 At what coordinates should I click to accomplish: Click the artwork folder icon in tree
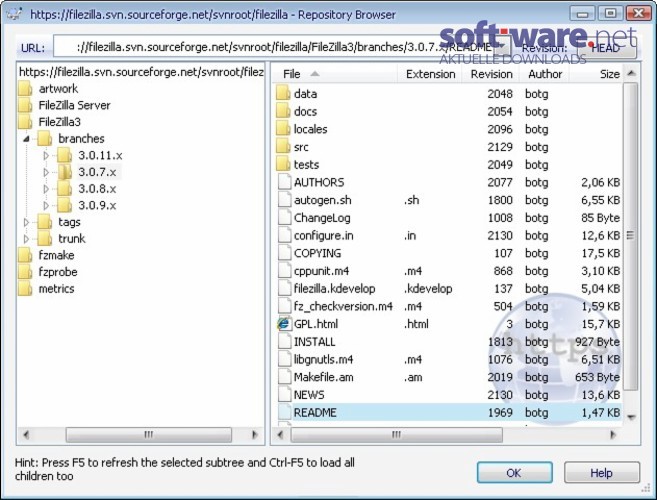[25, 89]
